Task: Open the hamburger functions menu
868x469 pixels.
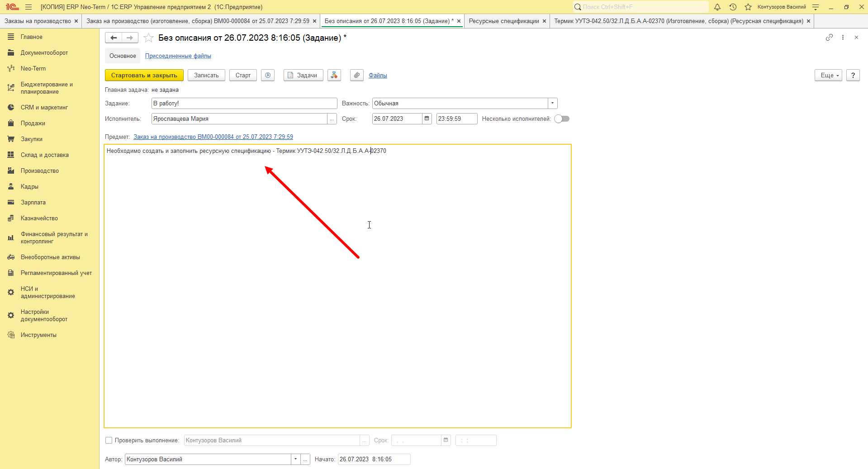Action: click(28, 7)
